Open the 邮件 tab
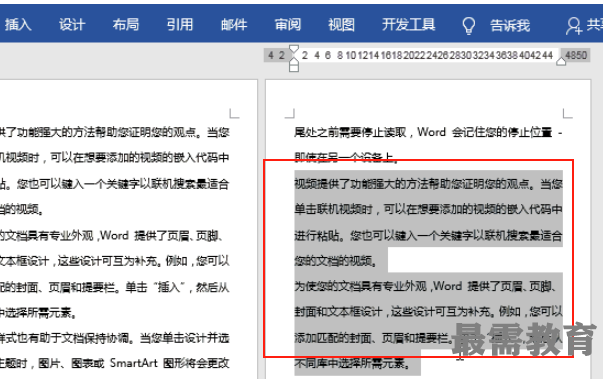Screen dimensions: 603x379 [x=233, y=25]
